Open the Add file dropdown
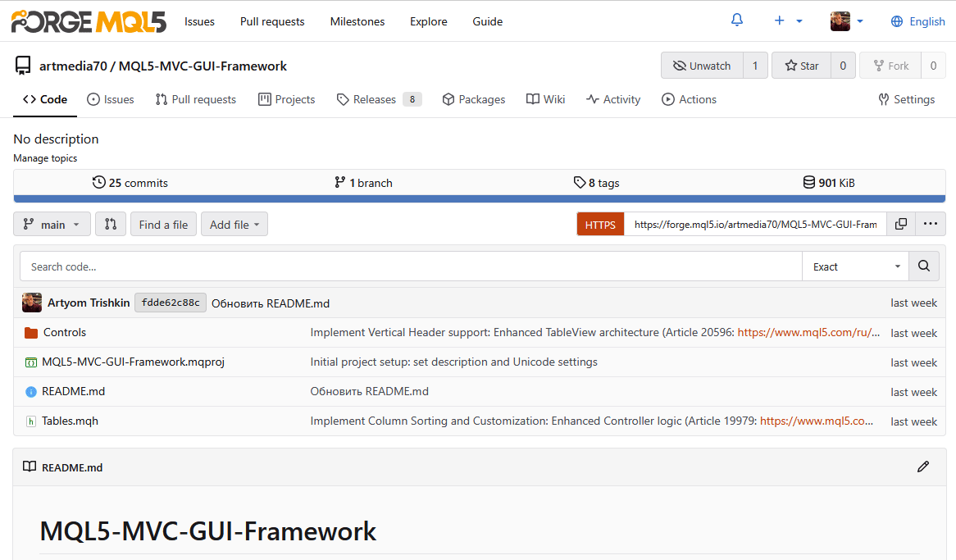The width and height of the screenshot is (956, 560). [234, 224]
